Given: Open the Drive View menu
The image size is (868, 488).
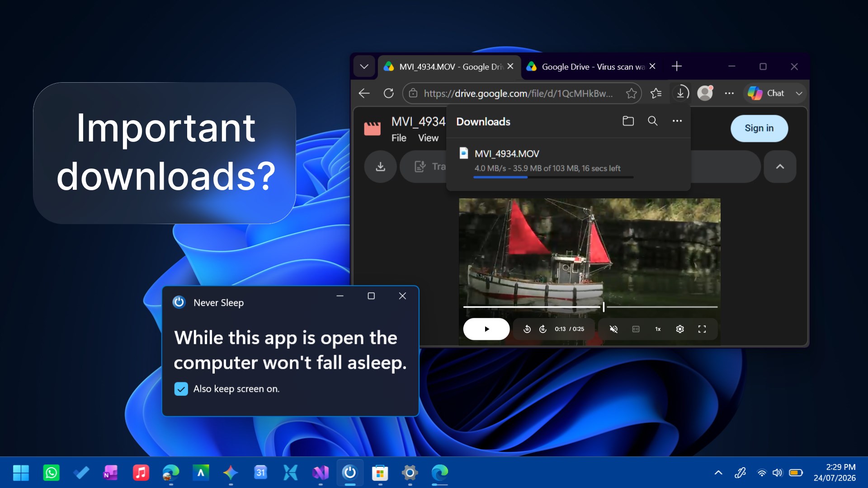Looking at the screenshot, I should pos(428,138).
